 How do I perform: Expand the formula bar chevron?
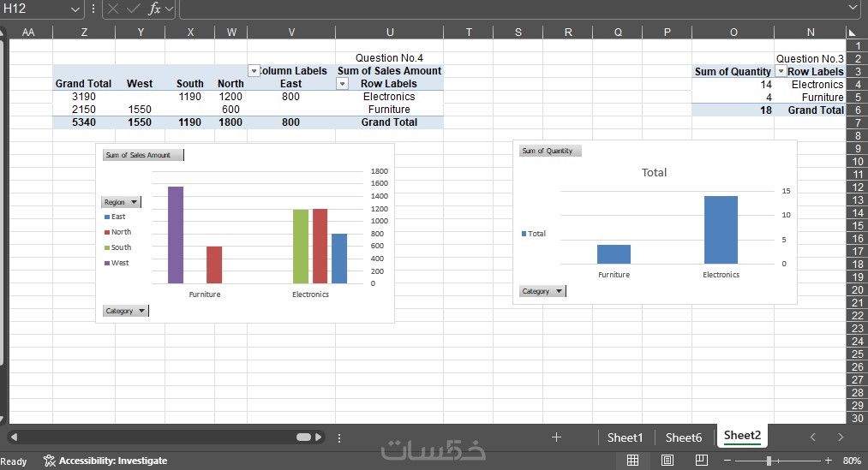[853, 8]
